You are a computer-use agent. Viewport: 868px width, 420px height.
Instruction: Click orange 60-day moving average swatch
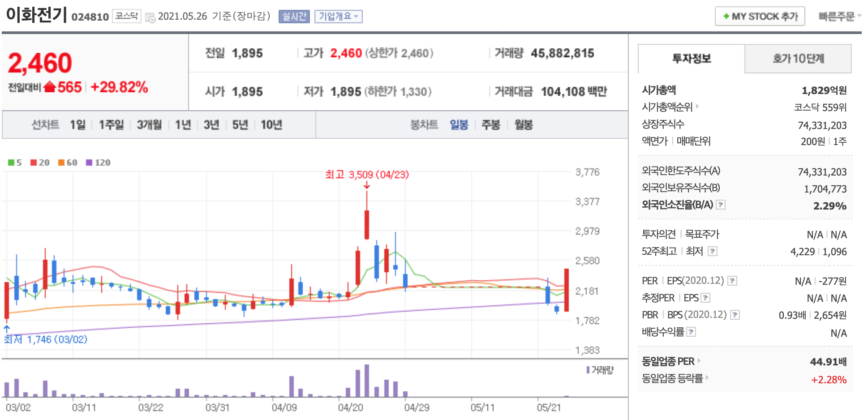[61, 163]
